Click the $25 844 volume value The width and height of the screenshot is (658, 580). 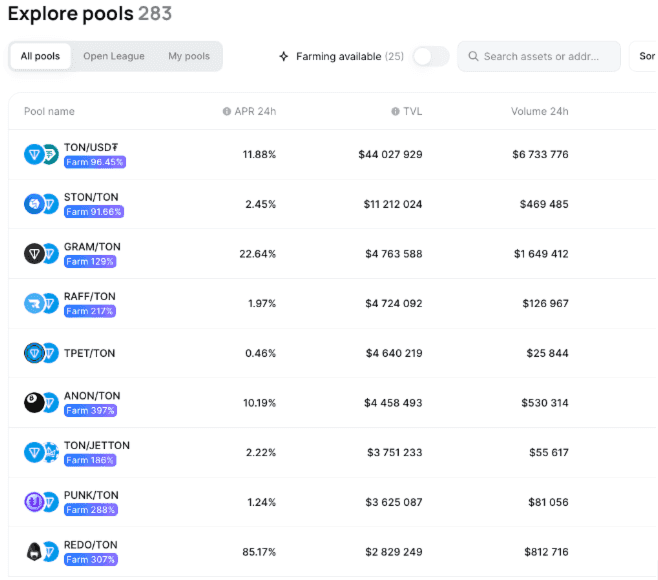tap(547, 353)
